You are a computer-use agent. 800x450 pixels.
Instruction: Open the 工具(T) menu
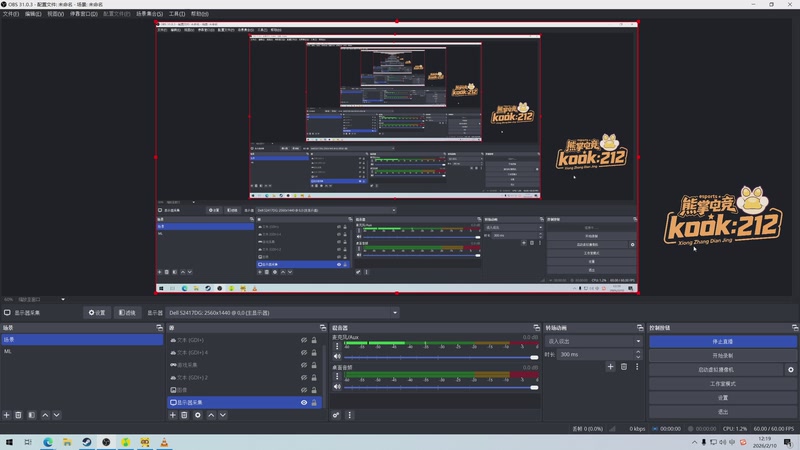(176, 15)
